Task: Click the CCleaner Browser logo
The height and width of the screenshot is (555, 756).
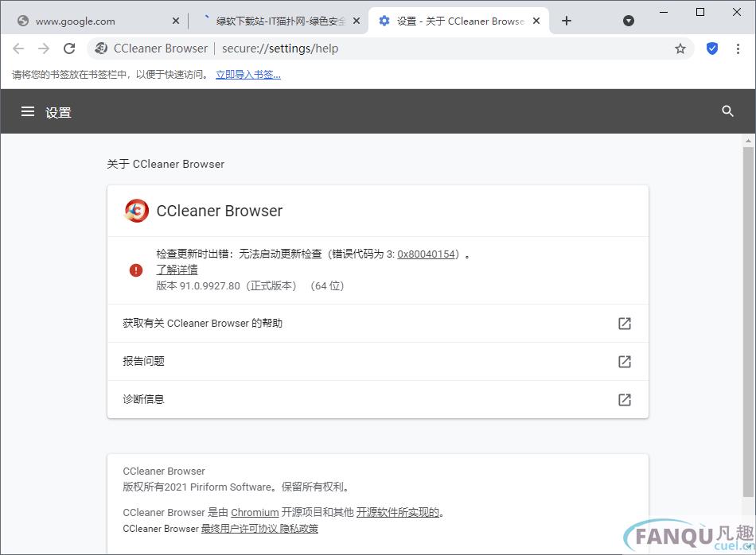Action: pyautogui.click(x=136, y=211)
